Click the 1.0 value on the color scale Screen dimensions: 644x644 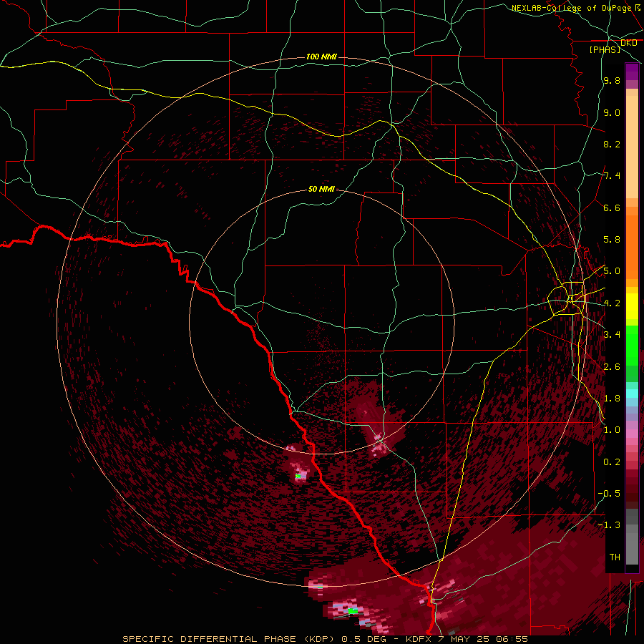click(612, 431)
